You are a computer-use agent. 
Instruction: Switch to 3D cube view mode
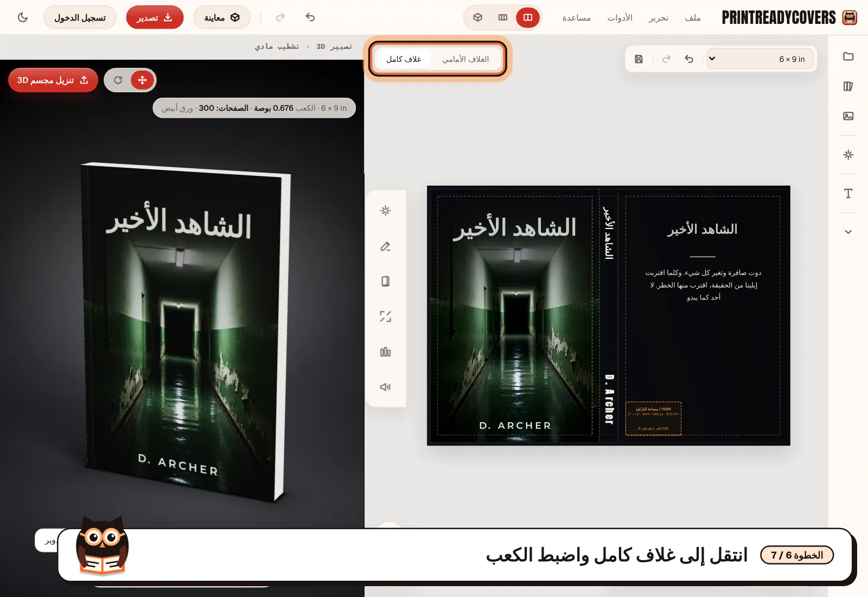(x=478, y=17)
